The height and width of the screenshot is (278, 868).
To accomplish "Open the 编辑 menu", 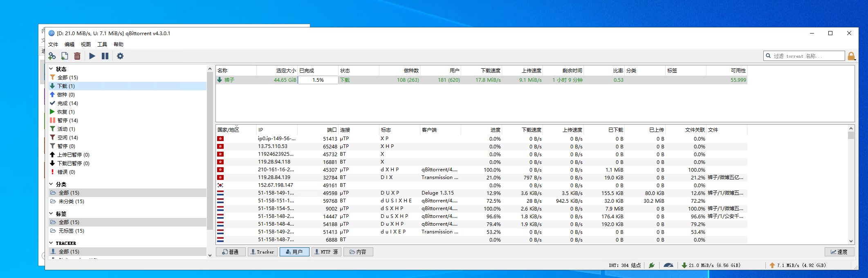I will tap(70, 45).
